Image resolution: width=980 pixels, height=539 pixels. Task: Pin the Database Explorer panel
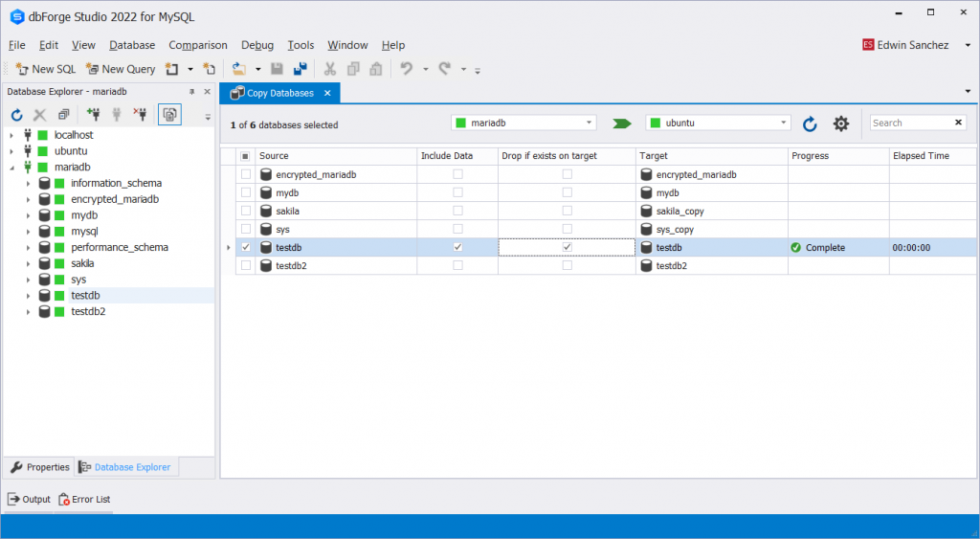coord(191,91)
